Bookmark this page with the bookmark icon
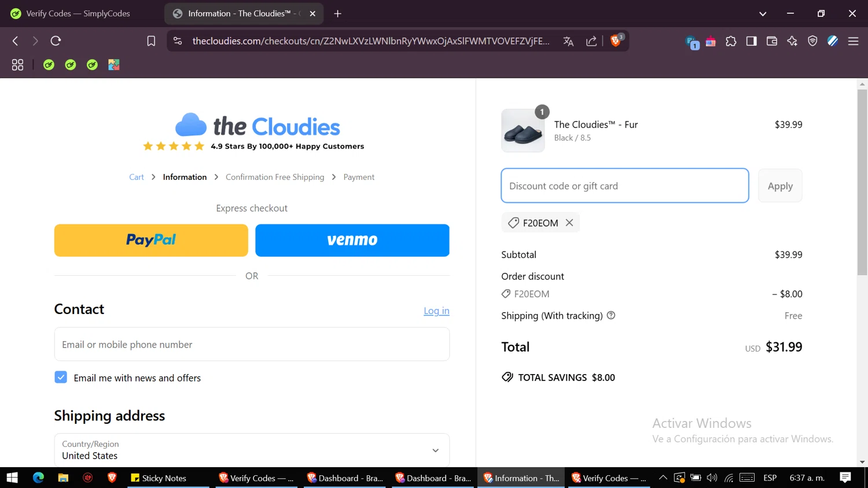This screenshot has width=868, height=488. 151,41
